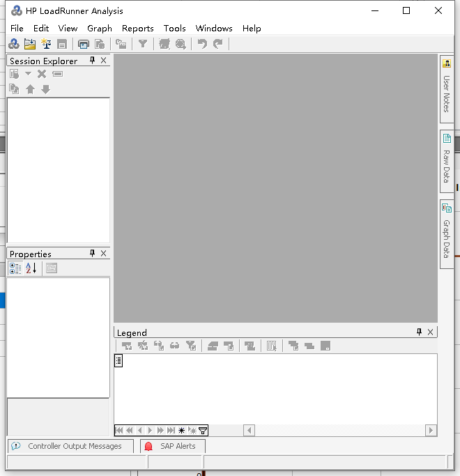Go to previous page of Legend records

pos(130,431)
